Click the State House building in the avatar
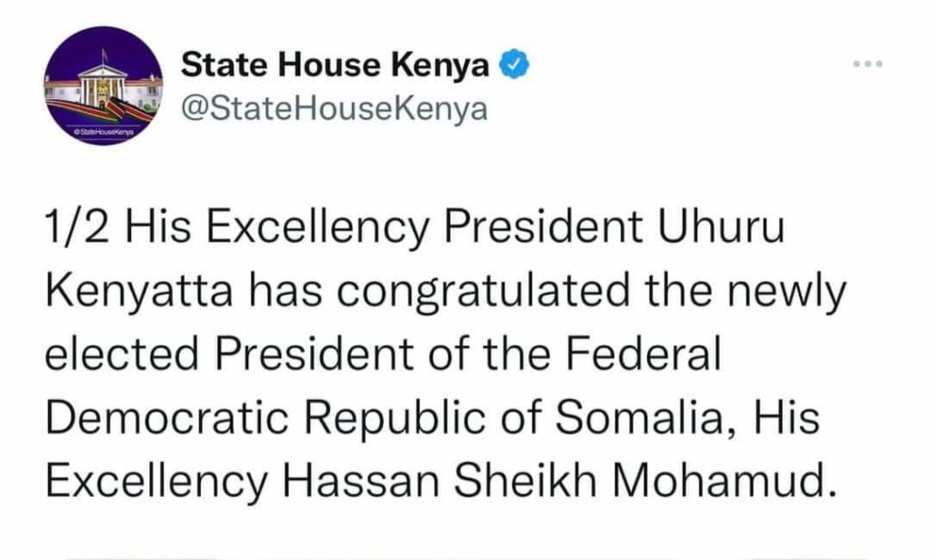Image resolution: width=931 pixels, height=560 pixels. click(x=102, y=91)
